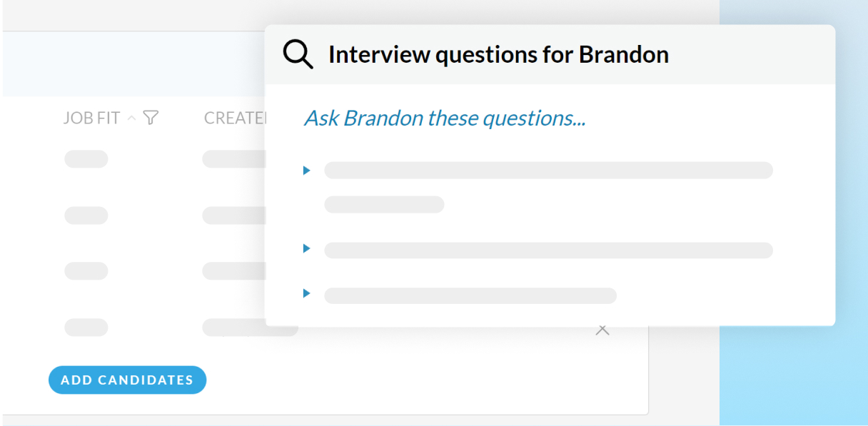Click the second row's job fit pill
The height and width of the screenshot is (426, 868).
point(86,215)
